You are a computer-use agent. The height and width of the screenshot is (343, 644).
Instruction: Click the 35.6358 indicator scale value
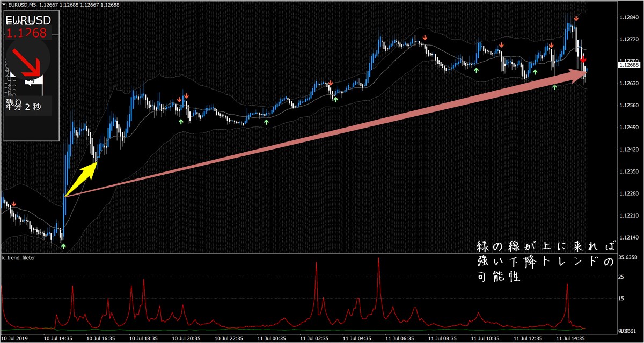pyautogui.click(x=628, y=257)
